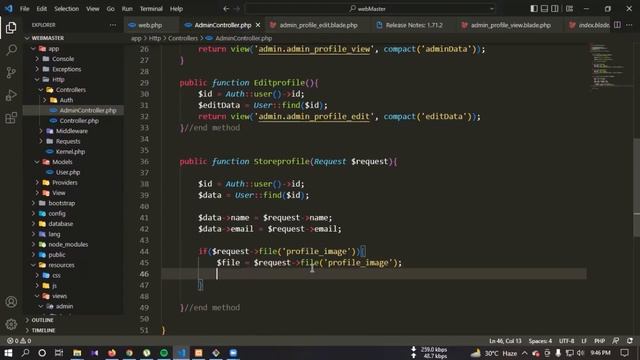Open Kernel.php in explorer
This screenshot has width=640, height=360.
70,151
